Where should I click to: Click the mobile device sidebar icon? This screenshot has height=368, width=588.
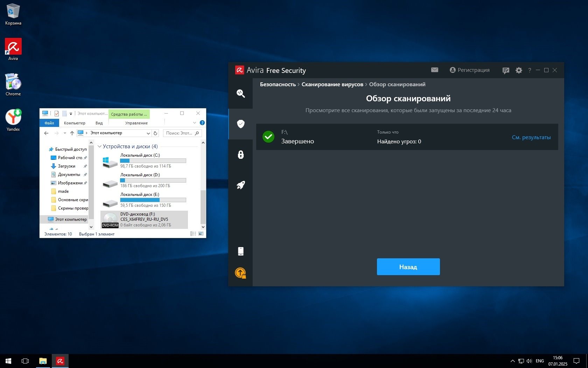(x=240, y=251)
